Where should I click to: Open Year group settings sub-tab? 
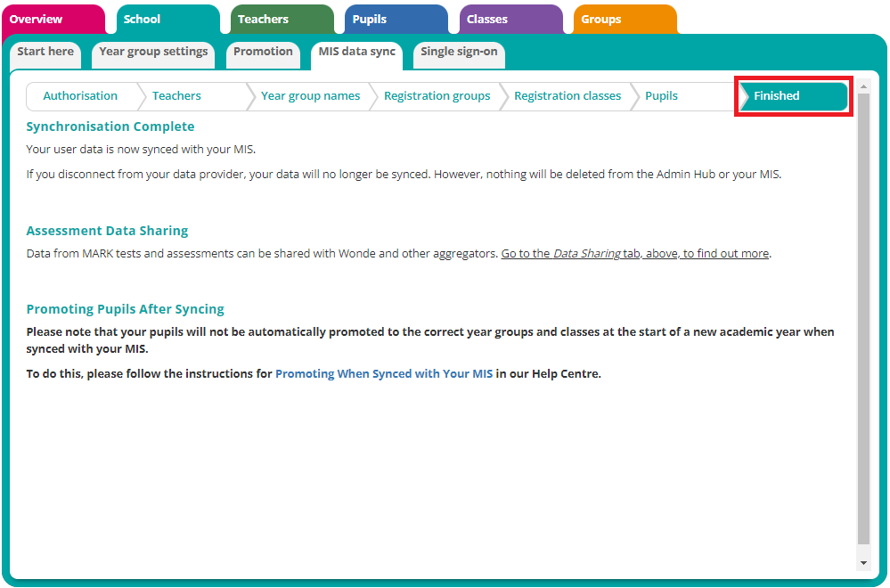[x=153, y=52]
